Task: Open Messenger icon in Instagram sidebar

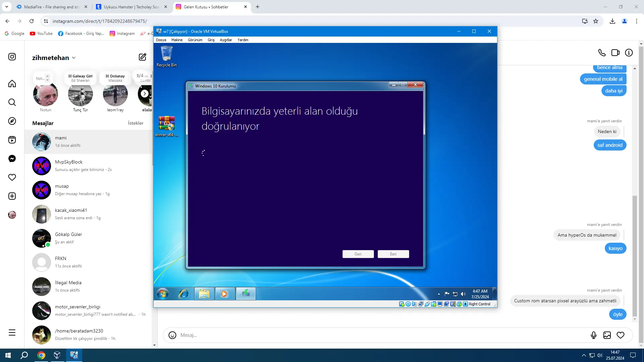Action: click(x=12, y=159)
